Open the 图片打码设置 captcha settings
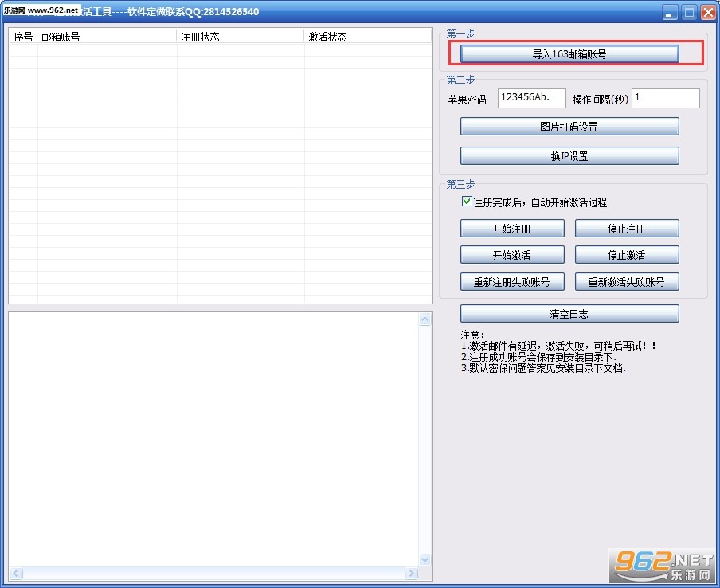This screenshot has height=588, width=720. [x=569, y=126]
